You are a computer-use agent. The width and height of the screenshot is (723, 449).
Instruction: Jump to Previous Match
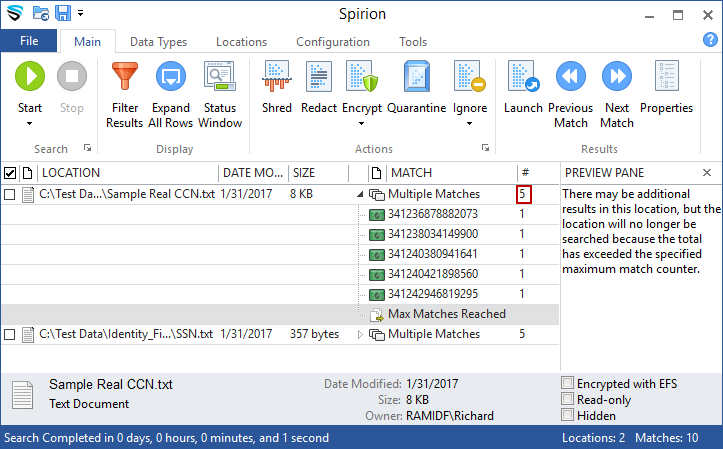pos(570,78)
